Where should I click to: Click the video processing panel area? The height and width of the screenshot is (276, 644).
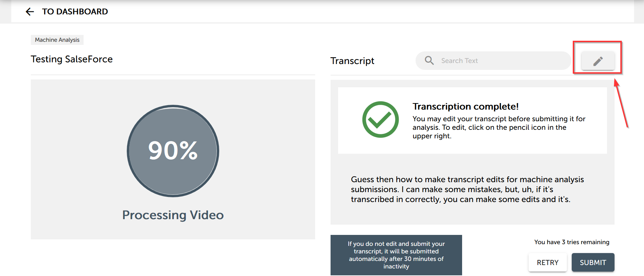click(173, 159)
